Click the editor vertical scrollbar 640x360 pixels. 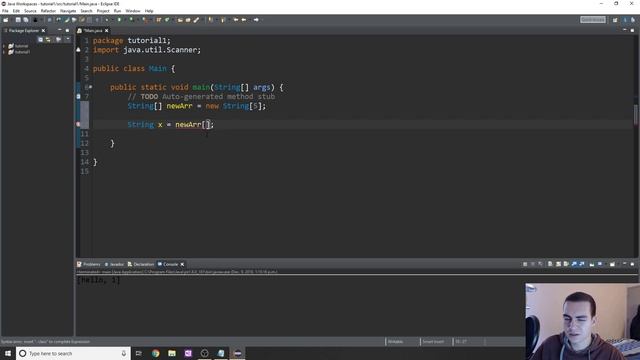click(635, 115)
